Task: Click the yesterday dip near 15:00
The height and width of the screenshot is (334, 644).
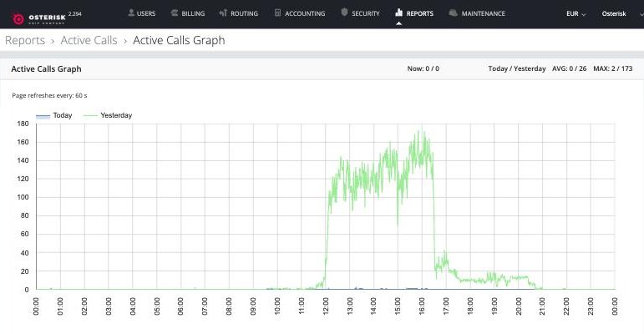Action: coord(398,224)
